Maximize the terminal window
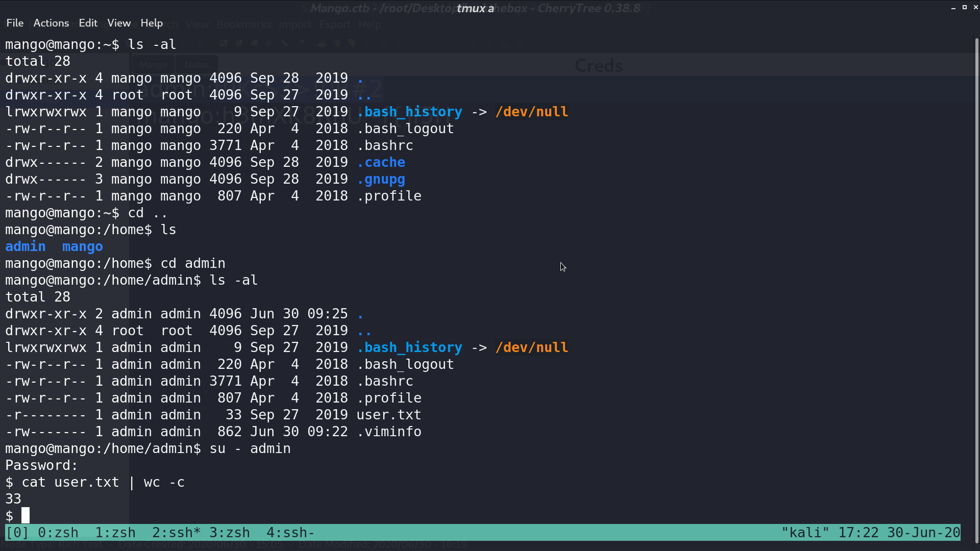This screenshot has width=980, height=551. (965, 7)
